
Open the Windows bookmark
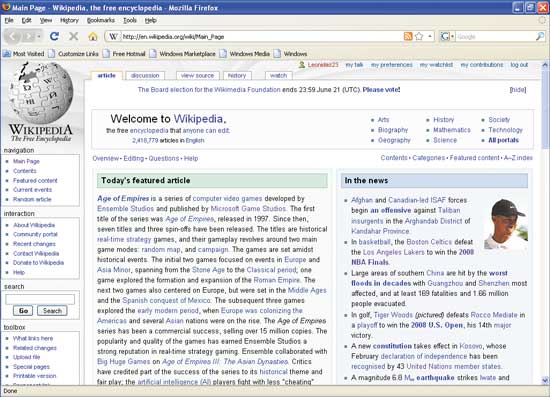tap(290, 54)
